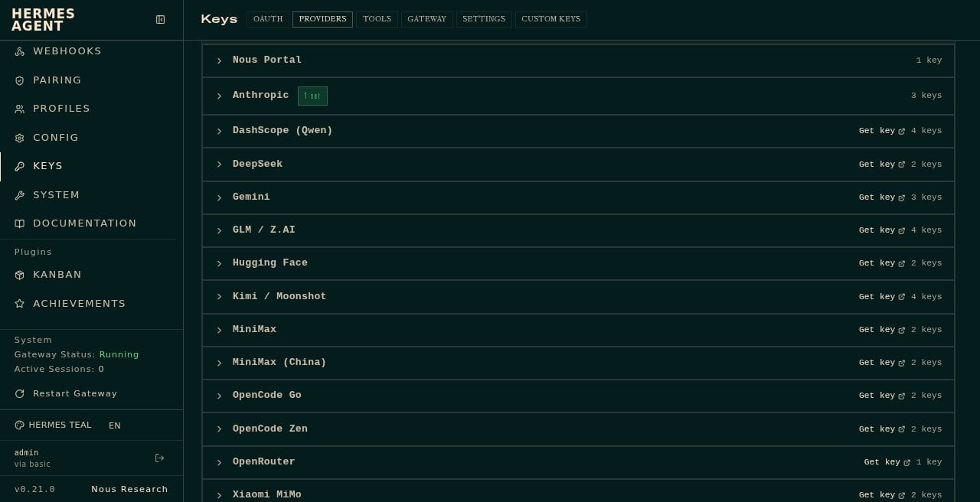Click Get key link for MiniMax
Image resolution: width=980 pixels, height=502 pixels.
[882, 330]
